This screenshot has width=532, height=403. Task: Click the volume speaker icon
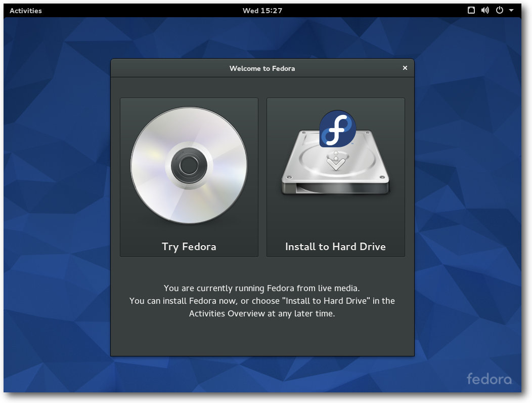485,10
